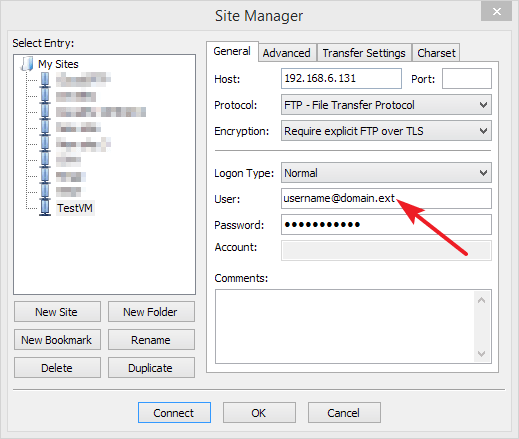Close the Site Manager dialog

click(x=496, y=11)
